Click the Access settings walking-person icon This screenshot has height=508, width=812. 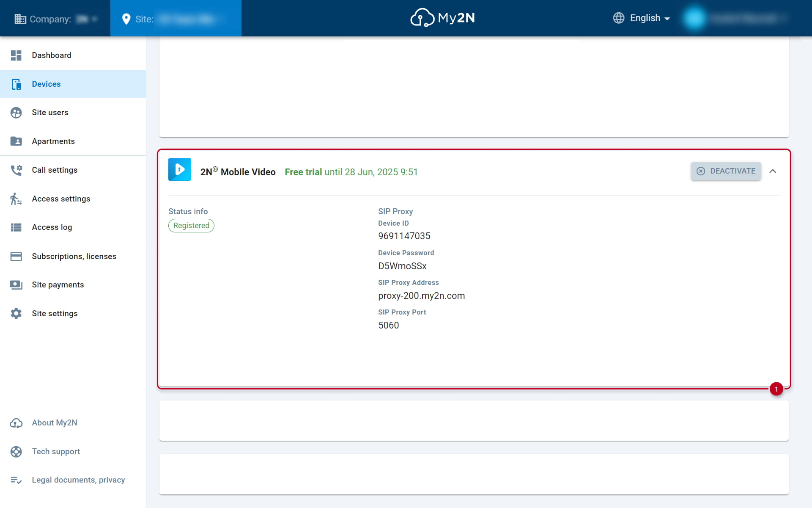(x=16, y=199)
